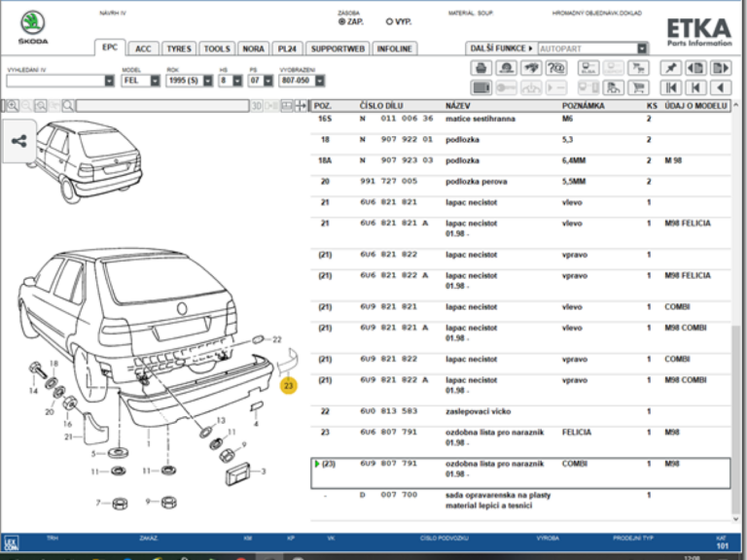The width and height of the screenshot is (747, 560).
Task: Open the MODEL dropdown showing FEL
Action: coord(141,81)
